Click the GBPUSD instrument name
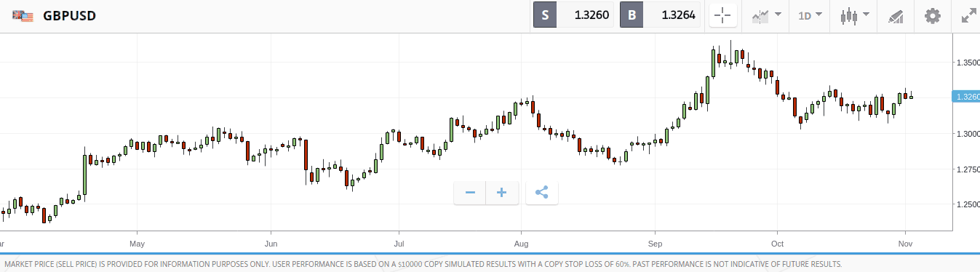Viewport: 980px width, 272px height. 69,16
